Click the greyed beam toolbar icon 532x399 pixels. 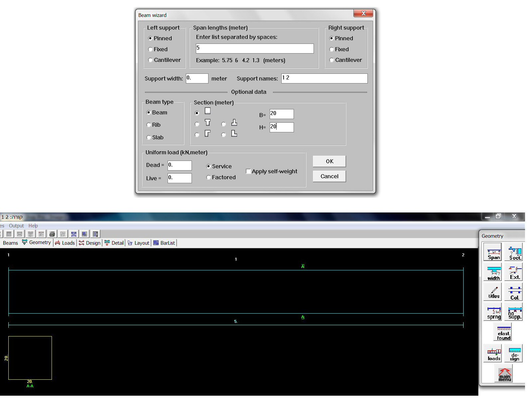(20, 234)
